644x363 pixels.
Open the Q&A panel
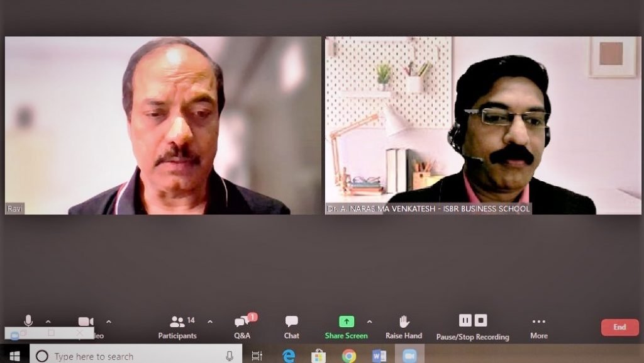point(243,327)
